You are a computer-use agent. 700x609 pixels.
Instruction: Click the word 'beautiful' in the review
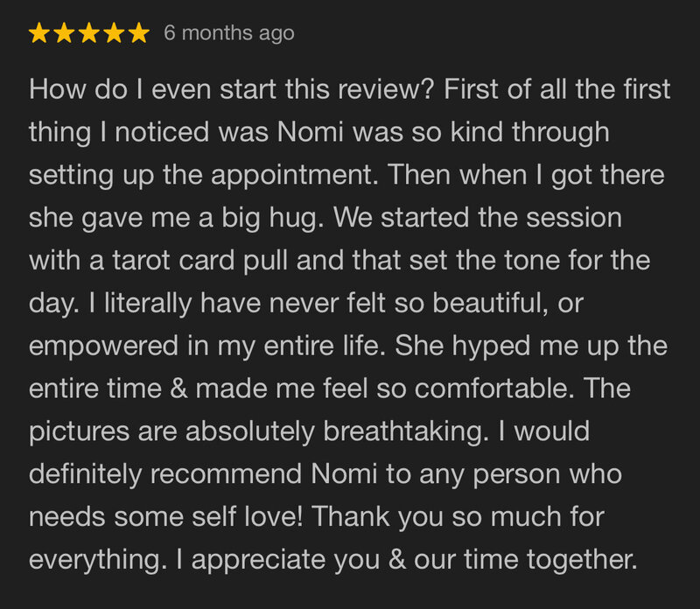click(x=486, y=303)
